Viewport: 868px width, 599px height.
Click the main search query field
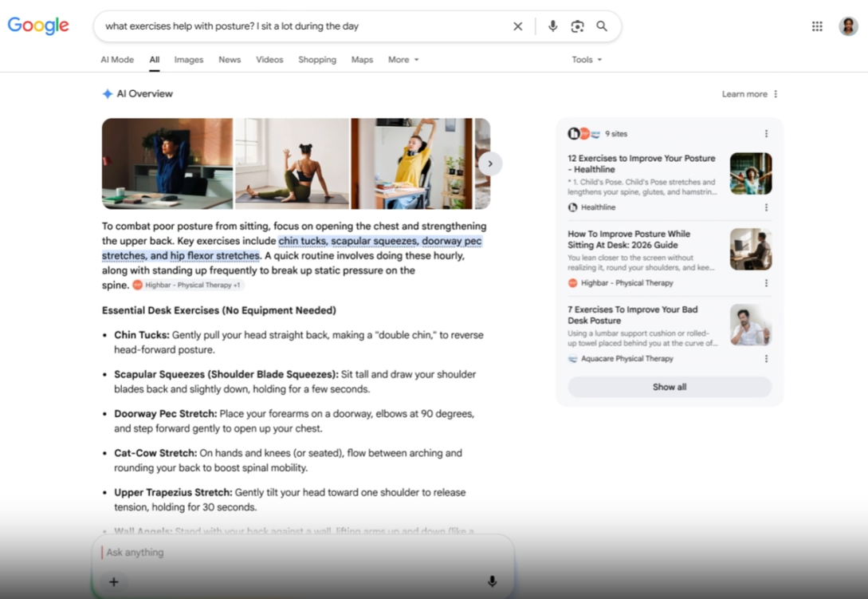pyautogui.click(x=304, y=26)
